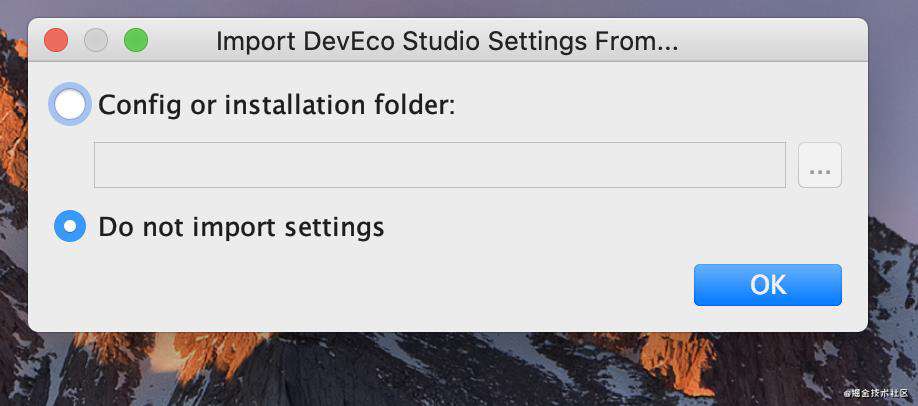918x406 pixels.
Task: Focus the installation folder path text field
Action: (440, 165)
